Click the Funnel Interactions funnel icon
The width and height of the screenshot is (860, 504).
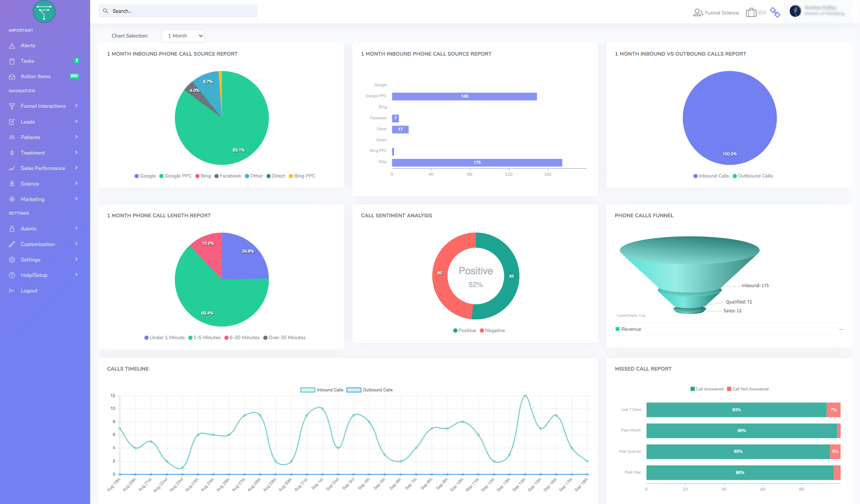click(12, 106)
